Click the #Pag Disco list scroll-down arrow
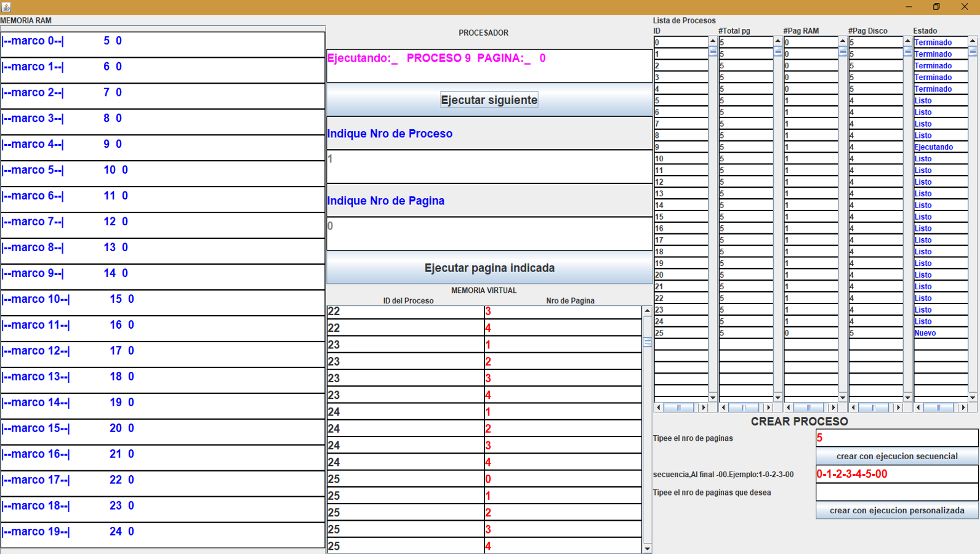 tap(907, 398)
